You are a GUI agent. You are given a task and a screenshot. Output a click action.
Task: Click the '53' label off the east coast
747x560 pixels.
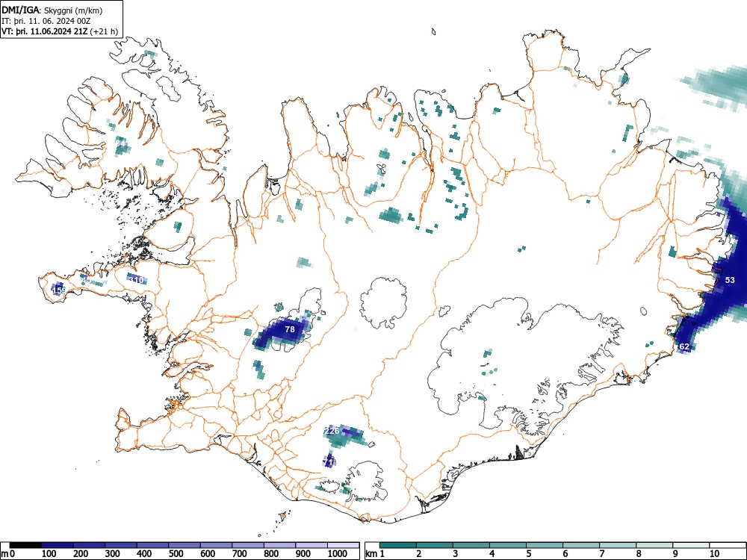pyautogui.click(x=730, y=280)
